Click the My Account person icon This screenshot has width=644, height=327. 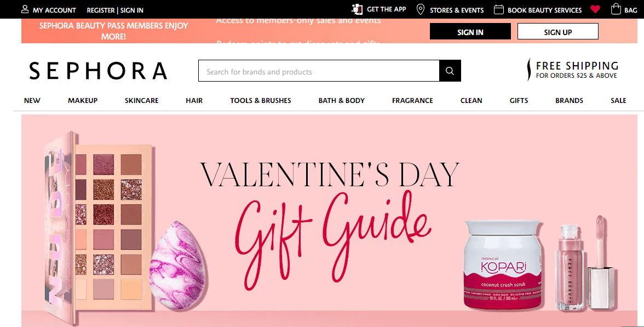(x=25, y=9)
